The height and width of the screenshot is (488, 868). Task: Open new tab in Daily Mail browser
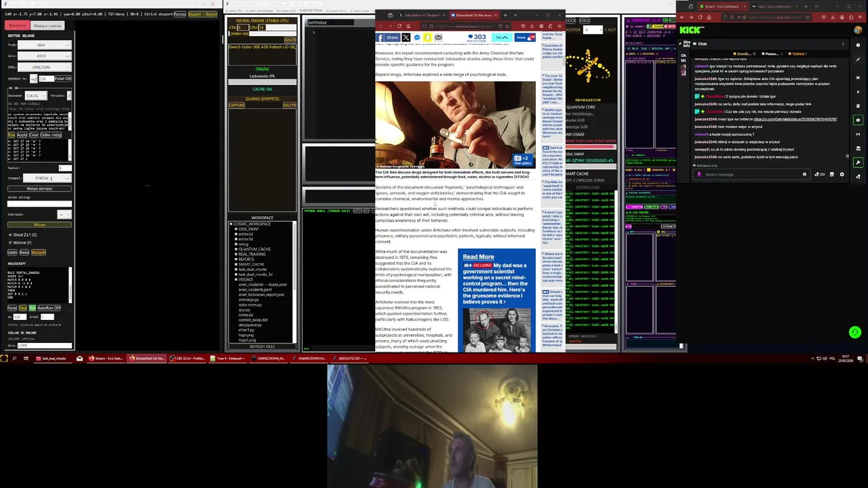505,15
